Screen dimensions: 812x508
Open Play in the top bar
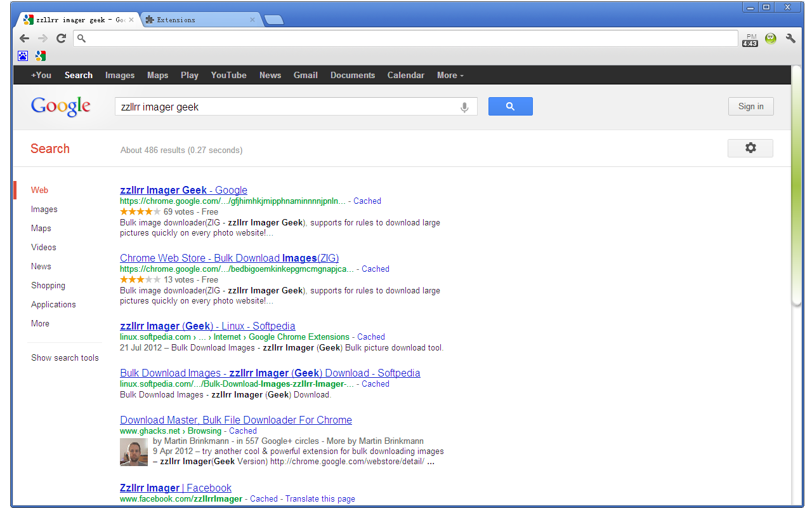pyautogui.click(x=190, y=75)
